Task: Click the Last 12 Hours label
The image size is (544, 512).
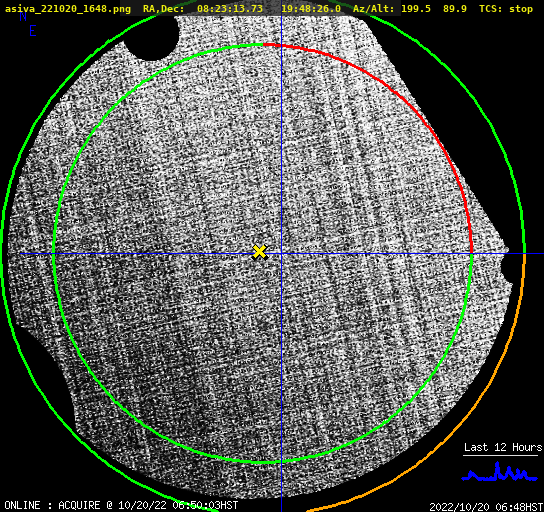Action: 503,447
